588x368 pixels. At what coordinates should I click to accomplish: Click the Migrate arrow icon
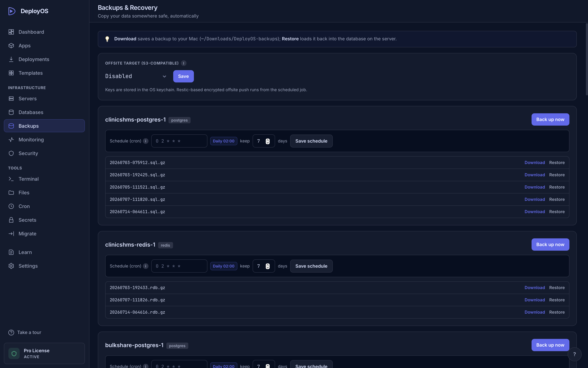pyautogui.click(x=11, y=234)
